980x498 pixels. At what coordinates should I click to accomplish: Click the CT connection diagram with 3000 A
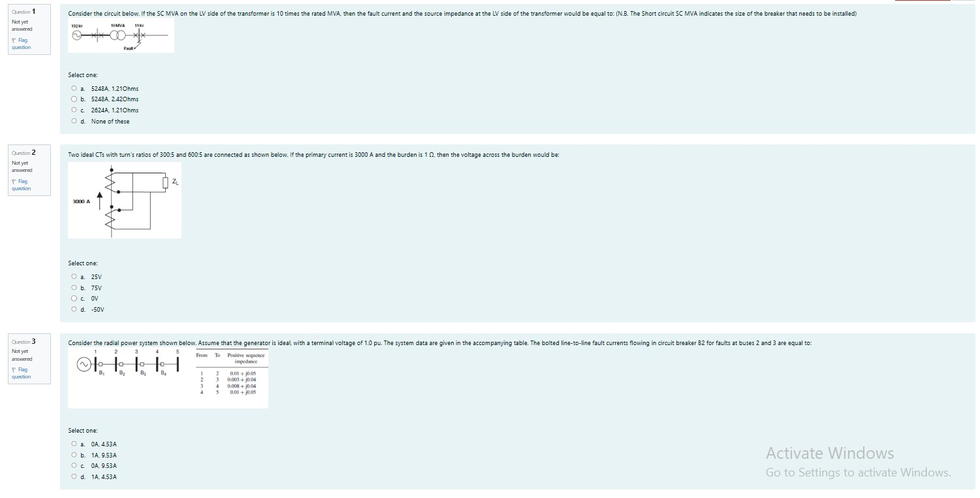click(x=125, y=200)
